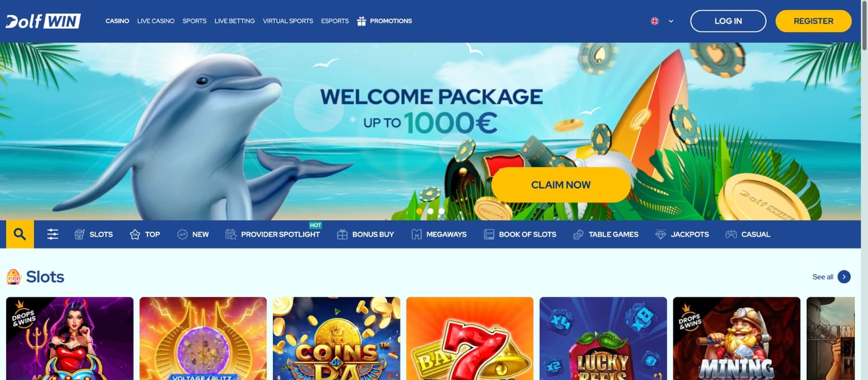Open the Casual gamepad icon

pos(731,234)
